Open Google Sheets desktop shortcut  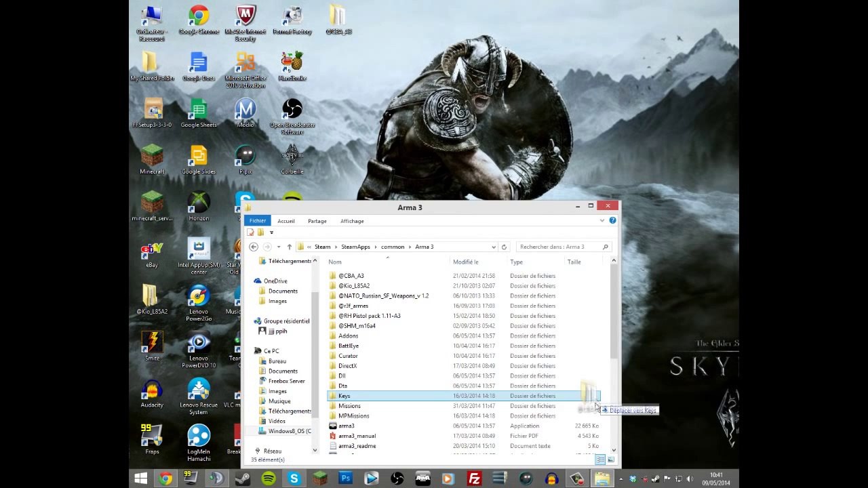coord(199,114)
